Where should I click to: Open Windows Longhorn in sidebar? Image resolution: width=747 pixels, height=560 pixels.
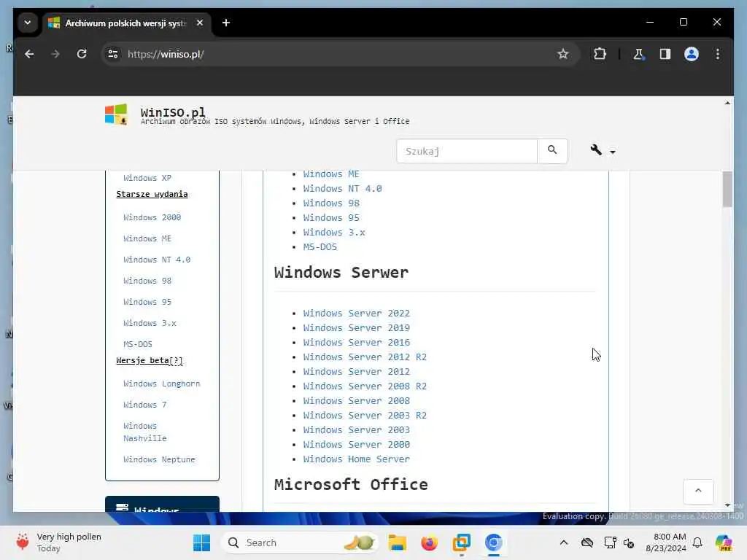click(161, 384)
